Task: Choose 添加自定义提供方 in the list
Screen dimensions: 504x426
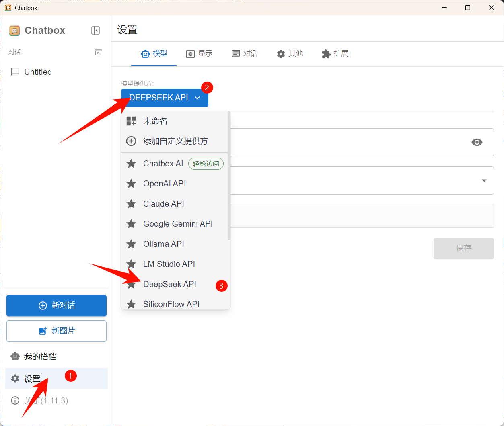Action: pos(175,141)
